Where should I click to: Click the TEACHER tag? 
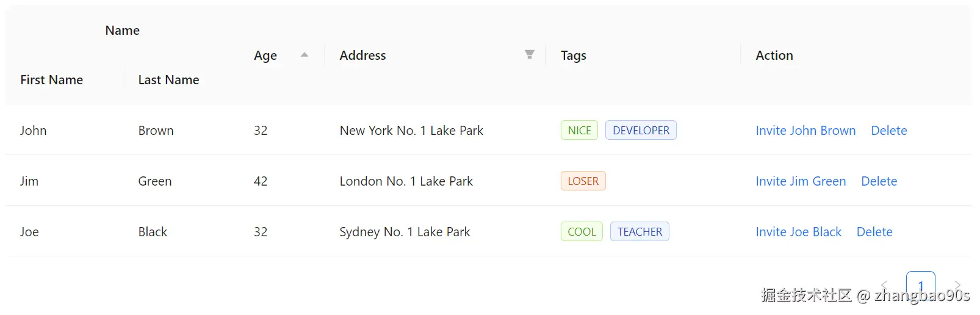[640, 232]
